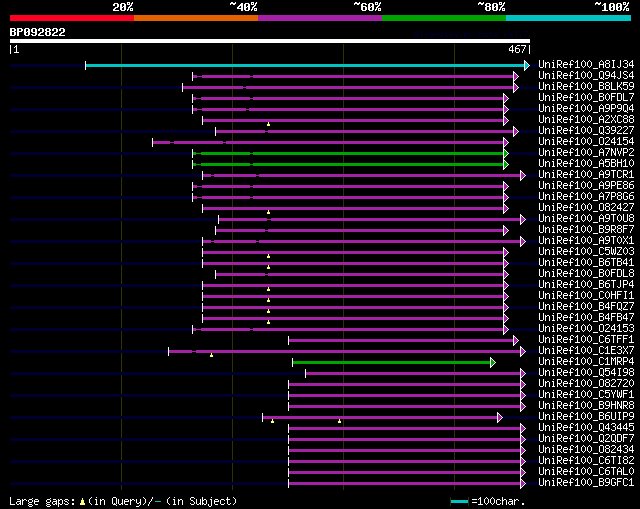Click the purple alignment bar for B9GFC1
This screenshot has height=509, width=640.
click(405, 484)
